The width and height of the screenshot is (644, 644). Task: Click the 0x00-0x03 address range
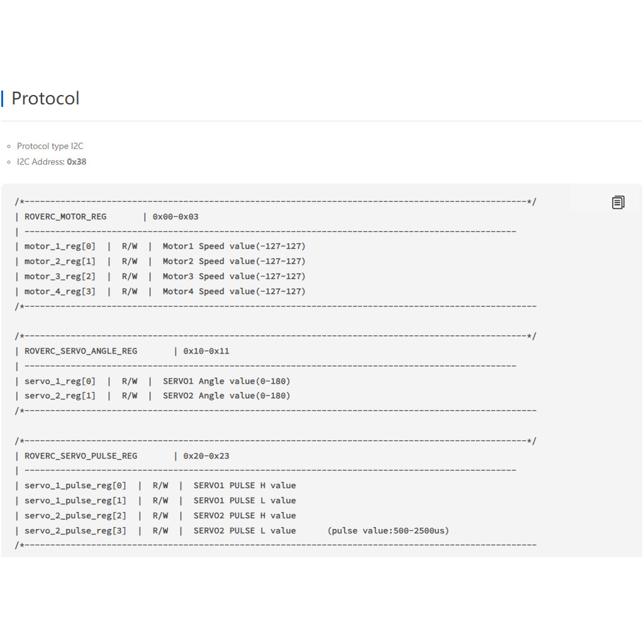(175, 216)
